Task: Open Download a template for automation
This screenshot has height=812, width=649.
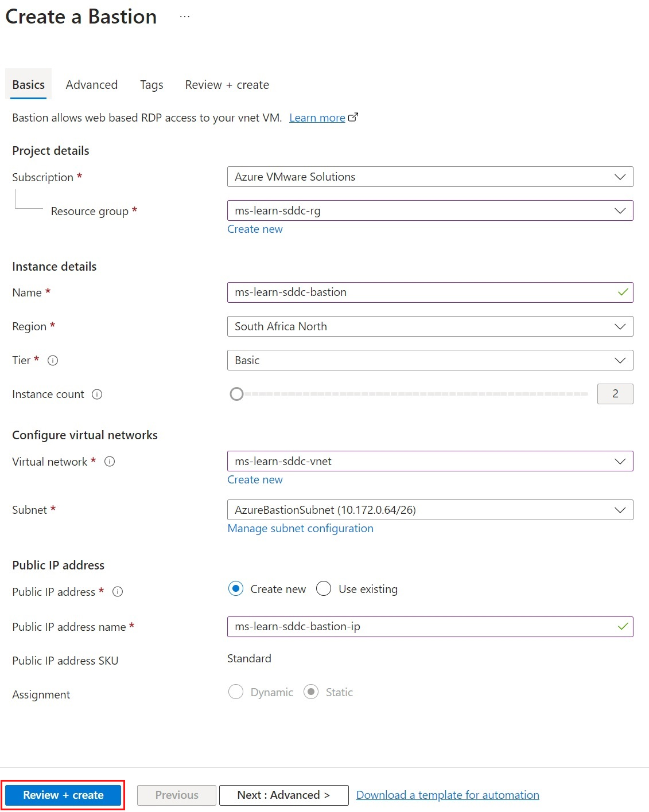Action: coord(447,795)
